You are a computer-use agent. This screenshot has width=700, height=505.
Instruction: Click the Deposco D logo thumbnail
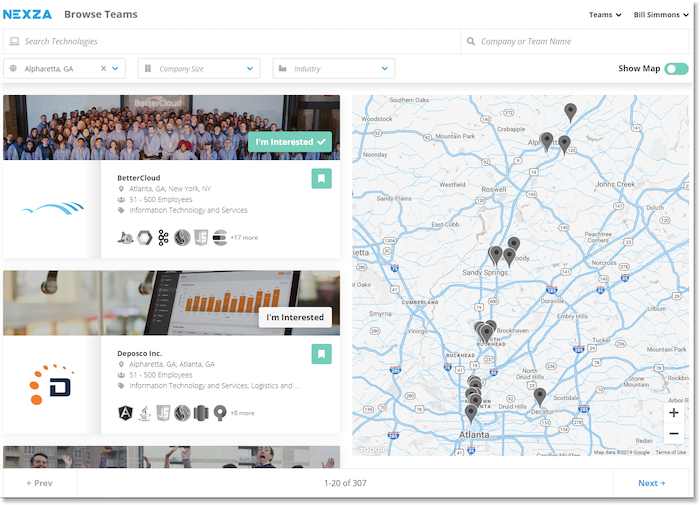tap(50, 384)
